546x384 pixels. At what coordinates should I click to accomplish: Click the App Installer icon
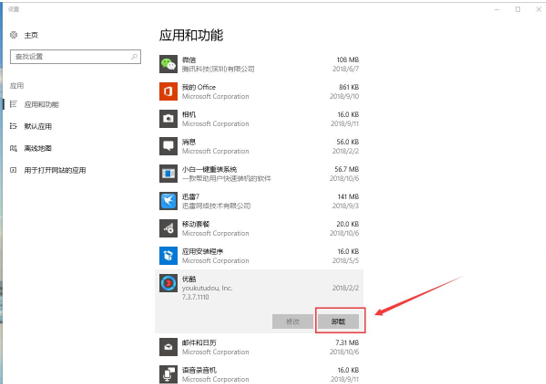[168, 256]
